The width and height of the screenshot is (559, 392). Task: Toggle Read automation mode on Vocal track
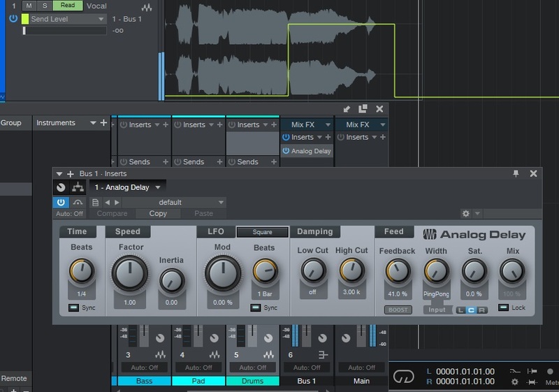[x=68, y=6]
